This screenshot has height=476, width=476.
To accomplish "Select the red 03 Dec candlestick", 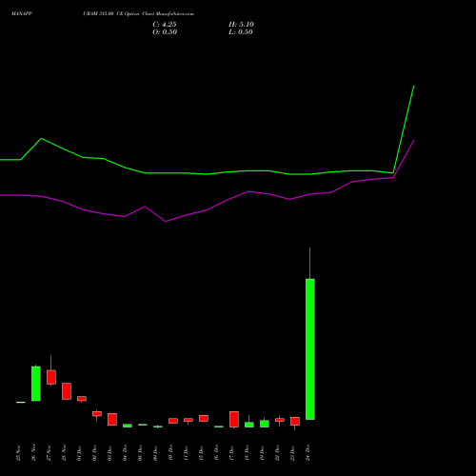I will click(x=112, y=419).
